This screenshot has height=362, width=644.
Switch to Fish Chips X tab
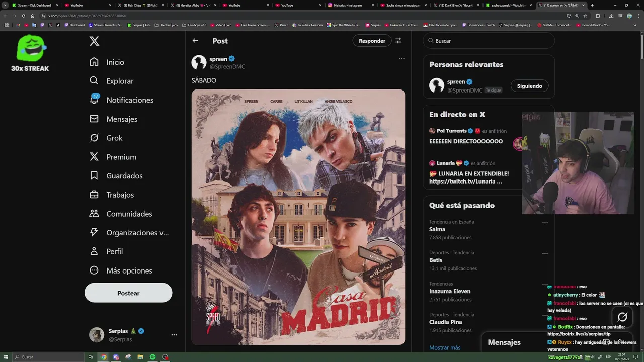pyautogui.click(x=140, y=5)
